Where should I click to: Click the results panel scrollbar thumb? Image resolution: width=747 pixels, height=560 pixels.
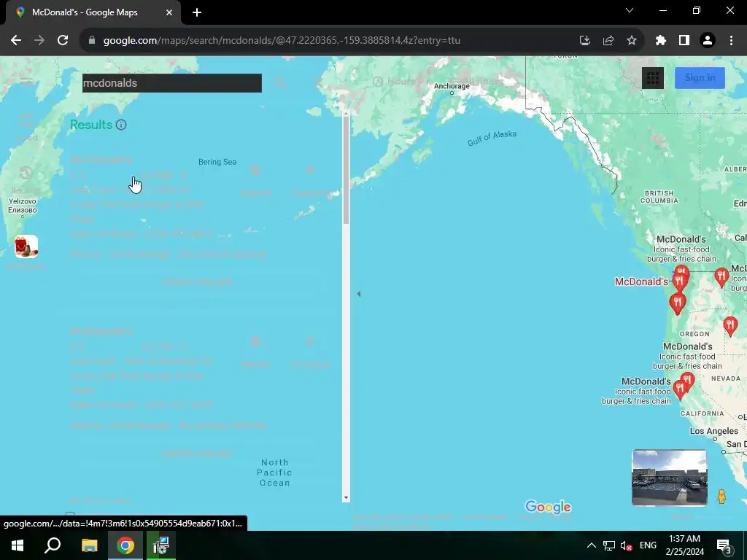click(x=346, y=171)
